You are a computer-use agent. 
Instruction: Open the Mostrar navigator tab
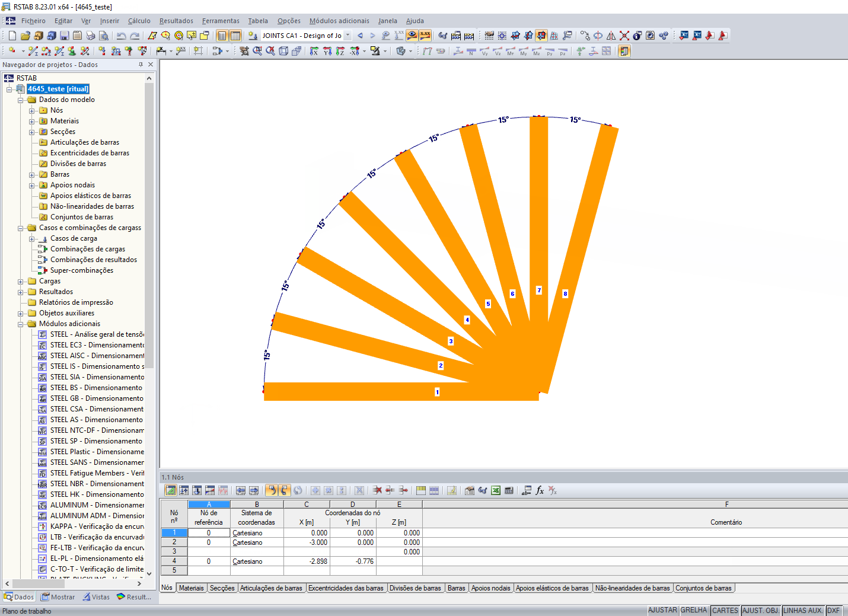[x=58, y=597]
